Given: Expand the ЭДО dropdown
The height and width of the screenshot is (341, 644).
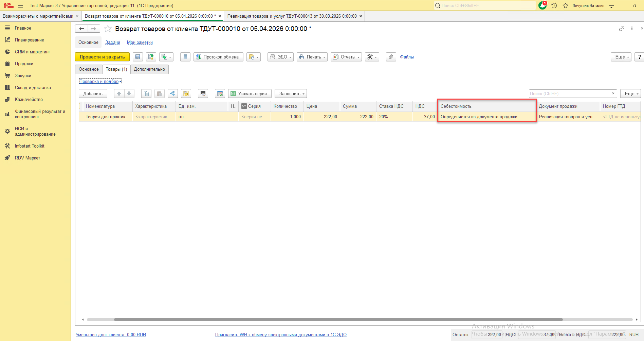Looking at the screenshot, I should point(280,57).
